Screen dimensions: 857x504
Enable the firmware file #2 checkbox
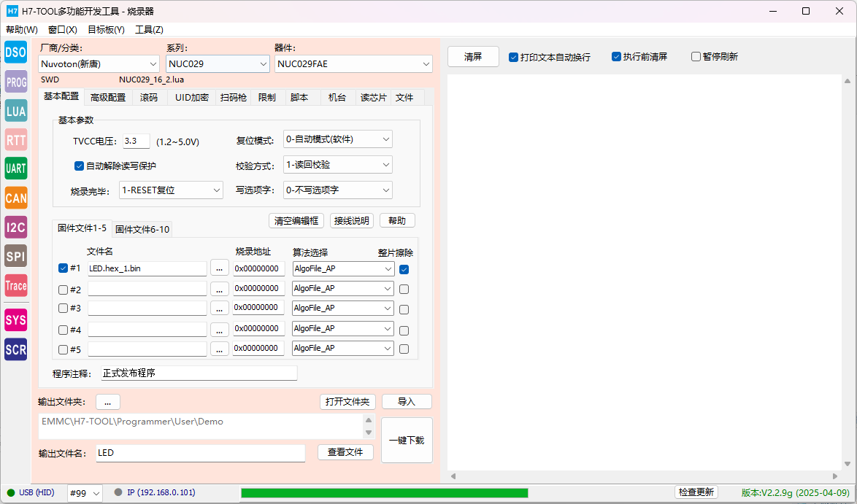click(63, 290)
